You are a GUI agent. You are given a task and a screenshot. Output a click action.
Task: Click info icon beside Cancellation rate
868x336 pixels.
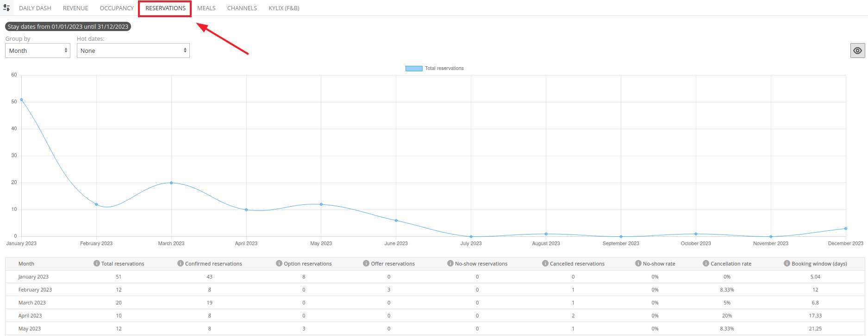click(x=706, y=263)
